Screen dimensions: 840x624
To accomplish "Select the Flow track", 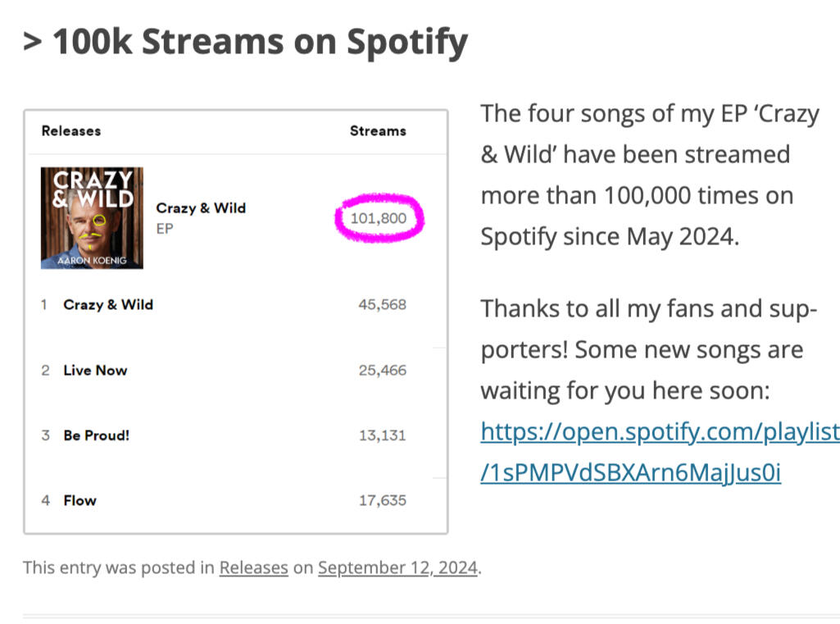I will 79,500.
